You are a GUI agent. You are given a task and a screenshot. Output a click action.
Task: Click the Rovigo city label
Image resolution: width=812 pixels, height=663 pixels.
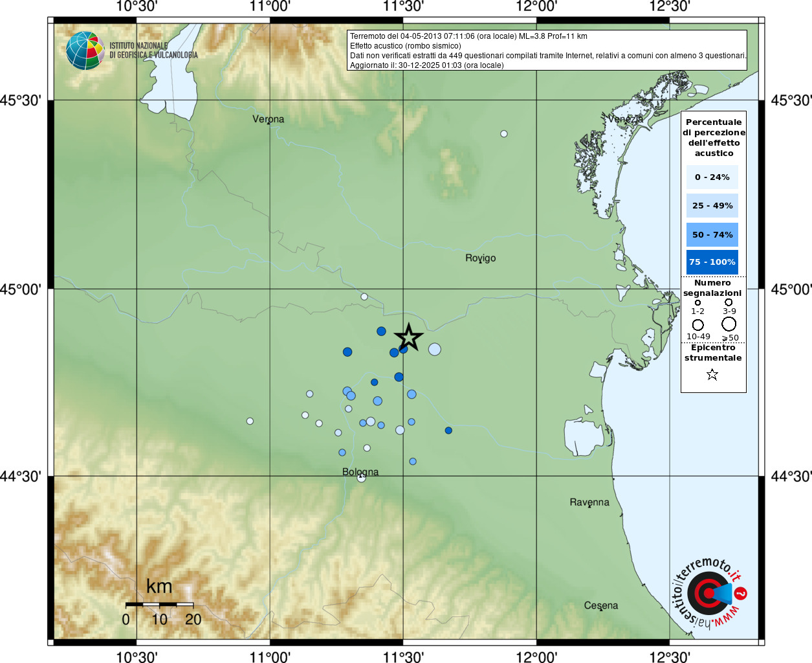point(480,258)
